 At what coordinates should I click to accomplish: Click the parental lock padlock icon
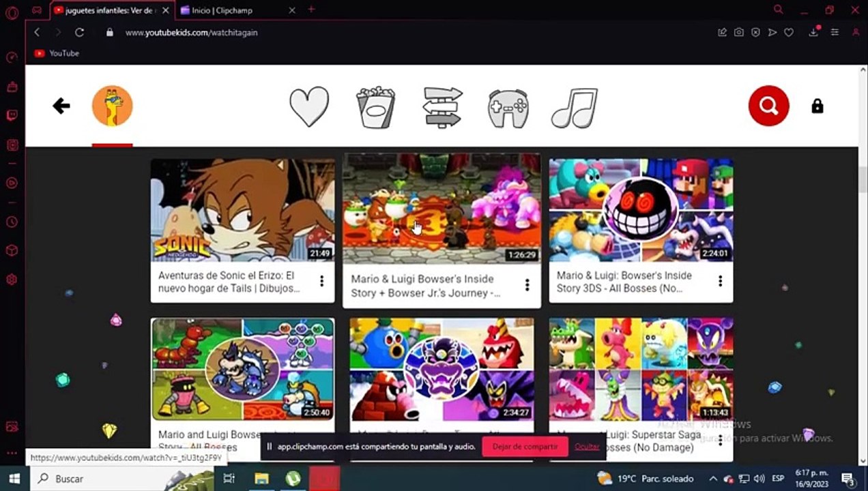[x=818, y=106]
